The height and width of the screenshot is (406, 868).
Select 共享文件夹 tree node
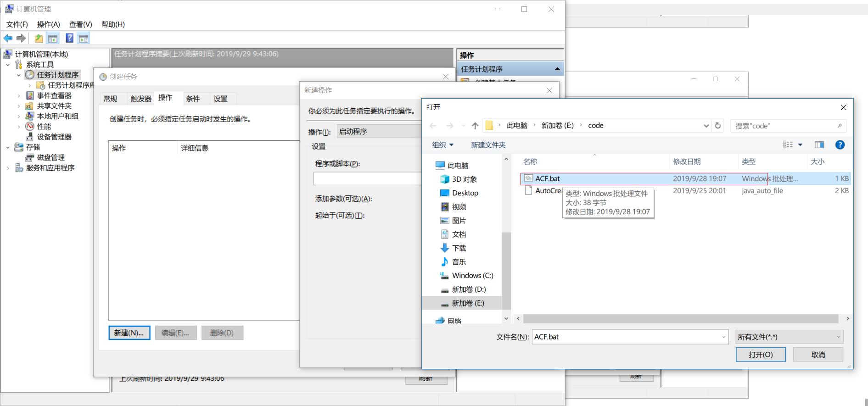[x=54, y=106]
